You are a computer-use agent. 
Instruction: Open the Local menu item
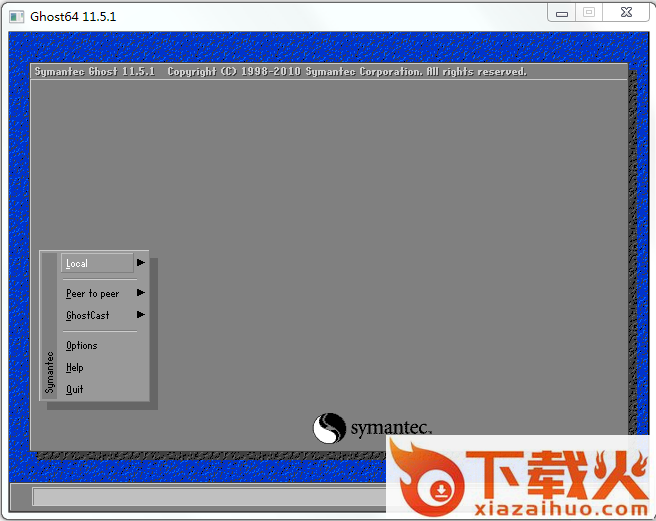coord(97,263)
